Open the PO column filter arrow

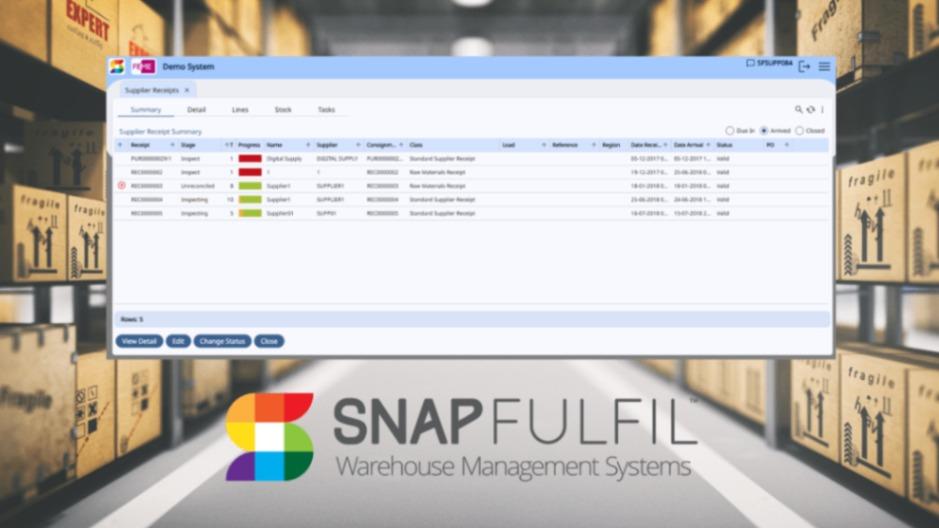(x=786, y=145)
